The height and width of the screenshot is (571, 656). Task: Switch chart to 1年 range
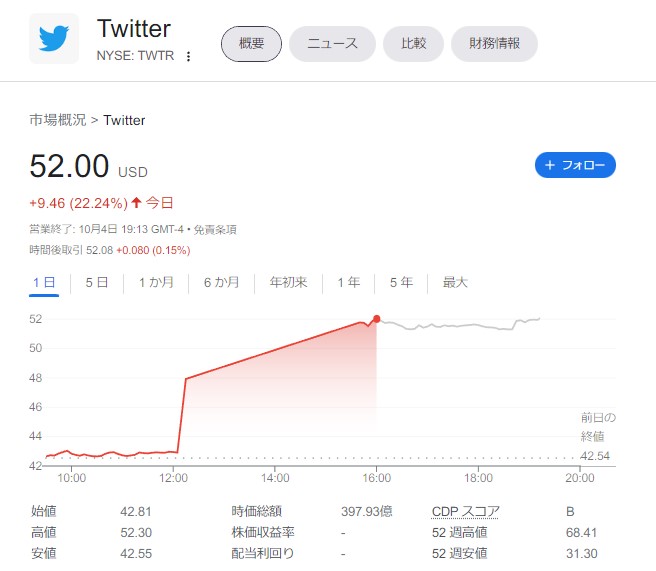(348, 283)
